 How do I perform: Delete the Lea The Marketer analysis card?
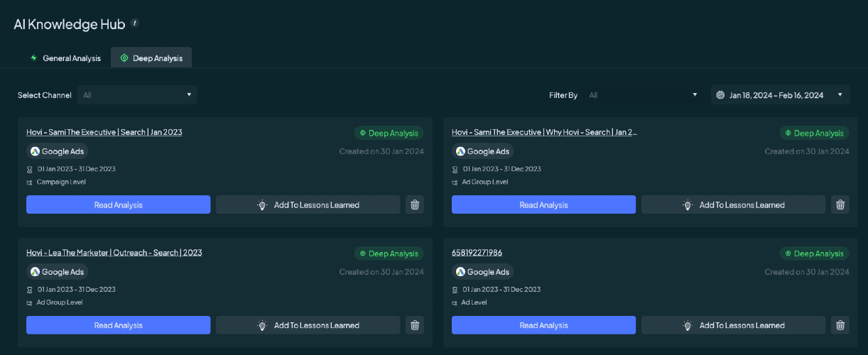416,325
